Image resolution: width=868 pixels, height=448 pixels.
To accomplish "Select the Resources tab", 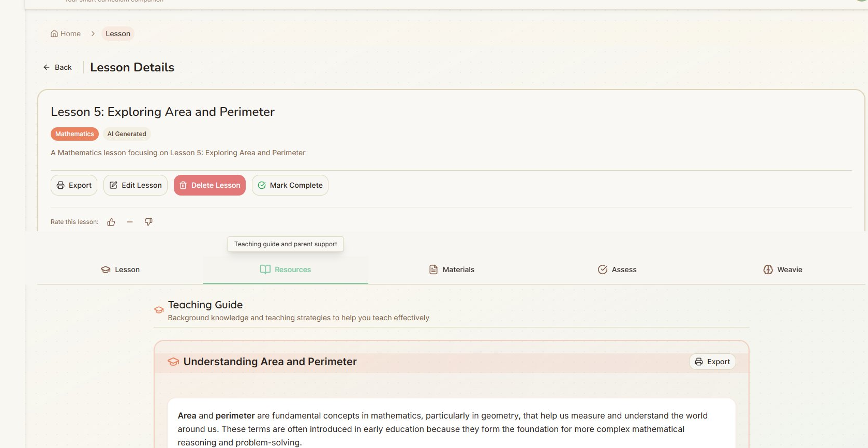I will point(286,270).
